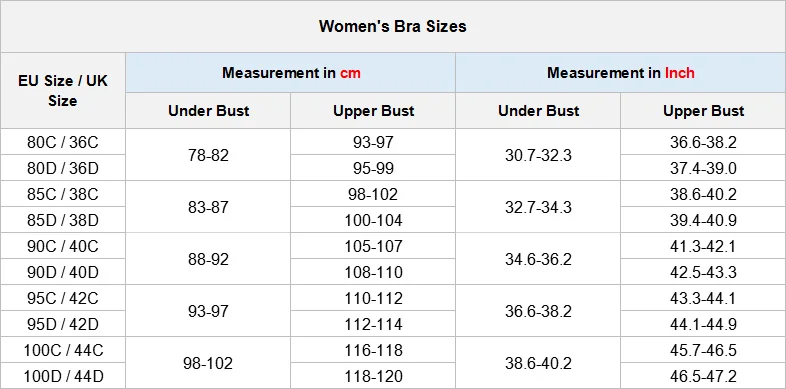Click the "85D / 38D" size row label

pyautogui.click(x=63, y=221)
